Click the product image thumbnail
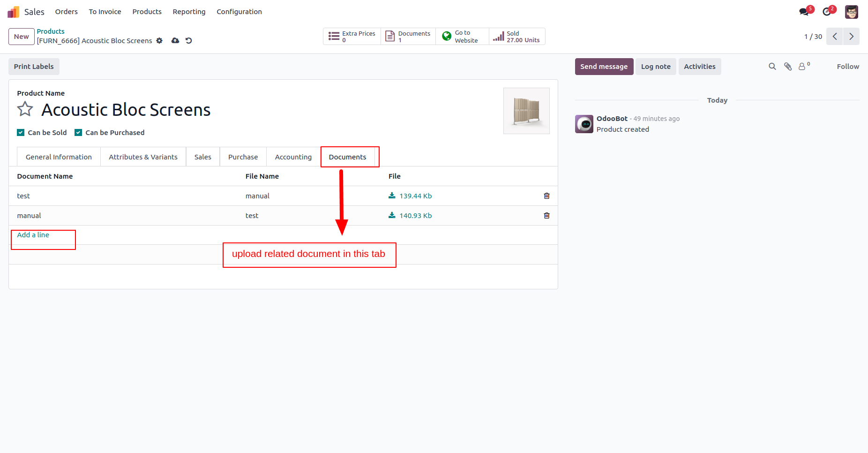This screenshot has height=453, width=868. [526, 111]
